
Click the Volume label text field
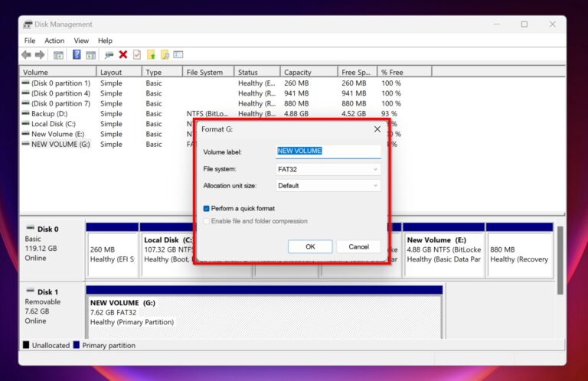[x=328, y=151]
